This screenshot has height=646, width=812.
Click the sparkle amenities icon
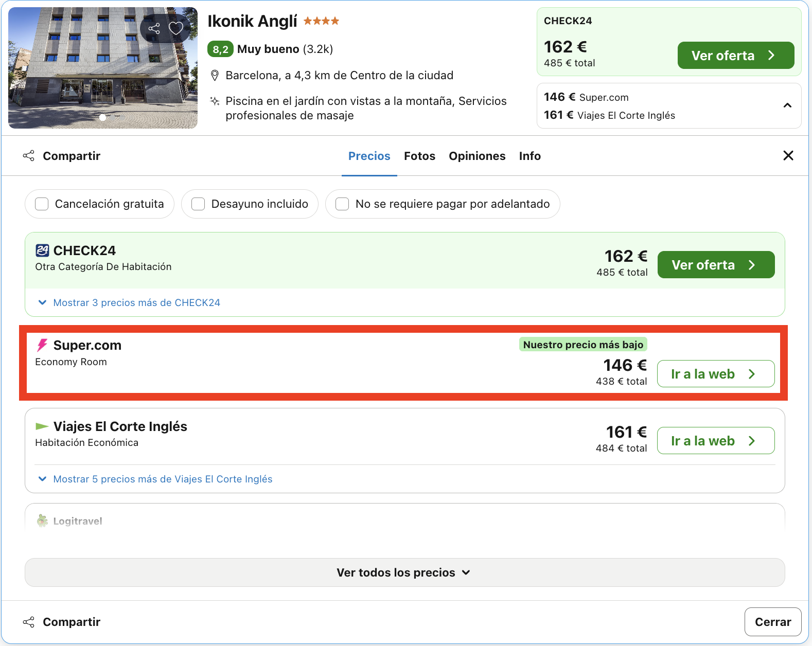click(x=215, y=101)
